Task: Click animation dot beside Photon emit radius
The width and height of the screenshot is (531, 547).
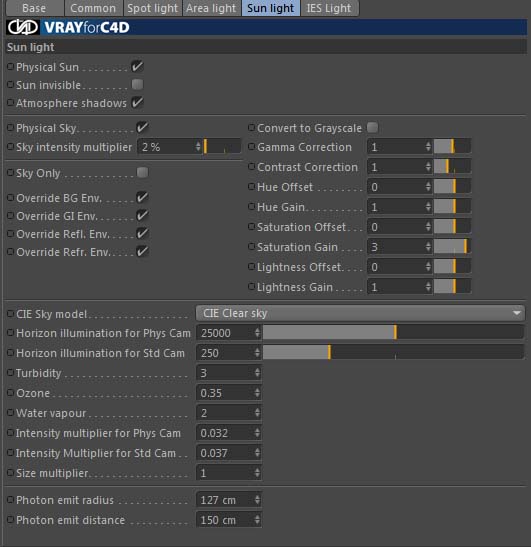Action: [x=11, y=500]
